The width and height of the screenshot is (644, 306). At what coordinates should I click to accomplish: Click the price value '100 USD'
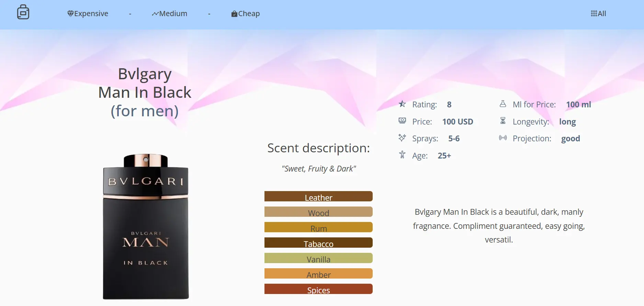click(x=458, y=122)
